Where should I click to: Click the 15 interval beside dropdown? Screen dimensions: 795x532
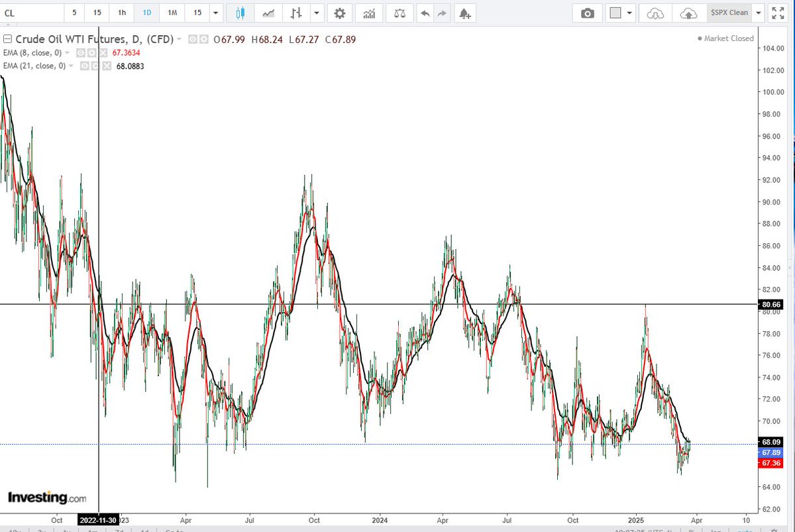[x=197, y=13]
